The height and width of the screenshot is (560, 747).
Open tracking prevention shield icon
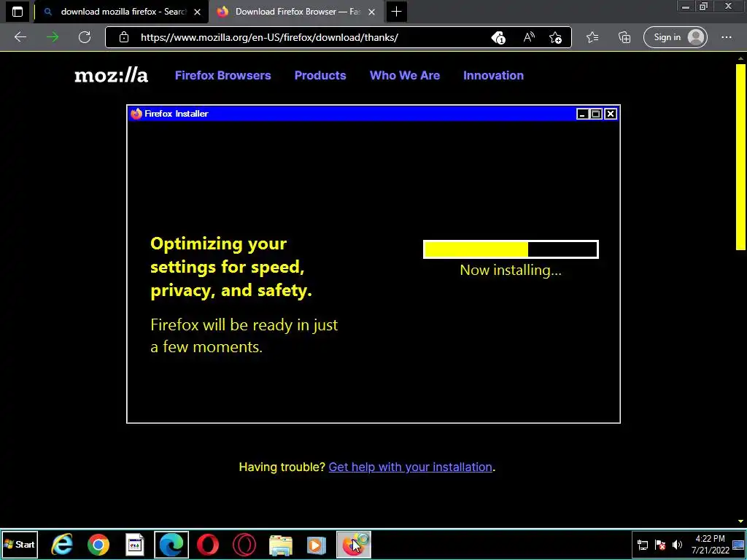498,37
